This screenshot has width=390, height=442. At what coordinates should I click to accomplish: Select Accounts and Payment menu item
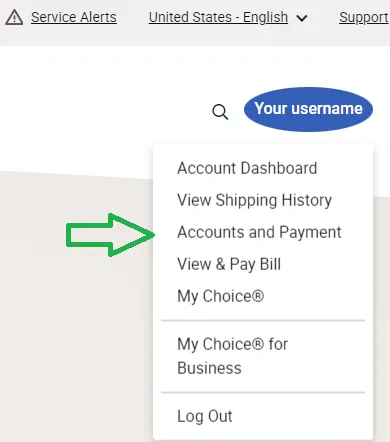pyautogui.click(x=259, y=232)
